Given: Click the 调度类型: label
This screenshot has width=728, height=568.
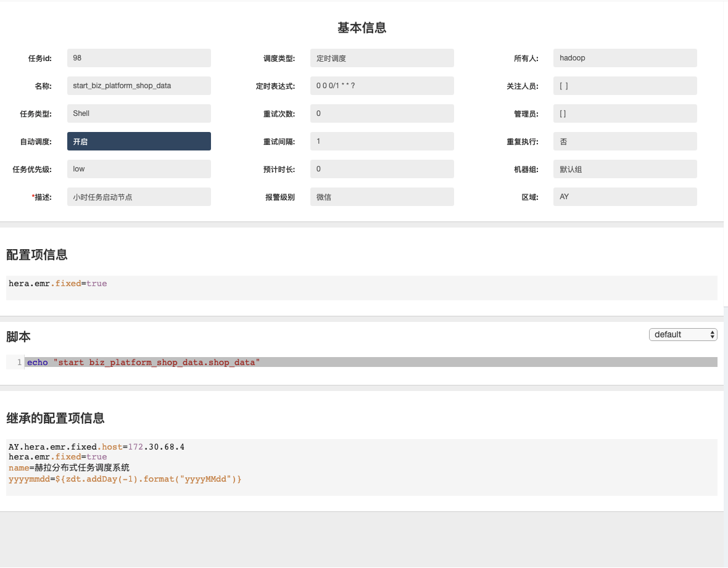Looking at the screenshot, I should point(279,59).
